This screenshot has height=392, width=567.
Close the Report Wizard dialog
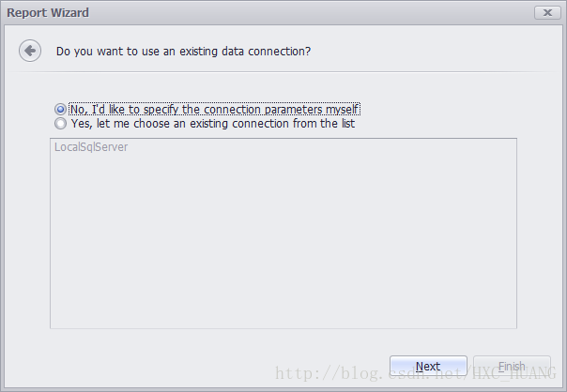click(x=547, y=12)
